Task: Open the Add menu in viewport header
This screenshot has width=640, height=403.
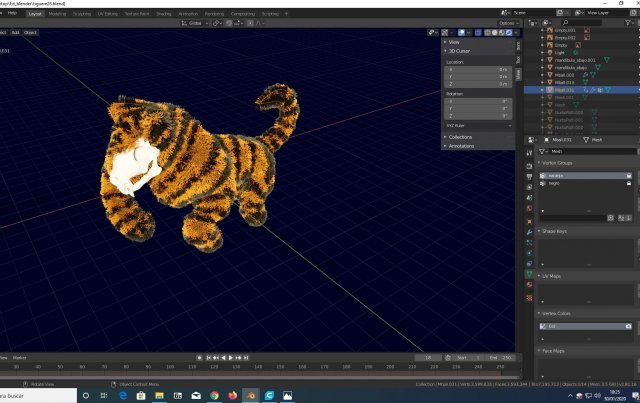Action: point(16,32)
